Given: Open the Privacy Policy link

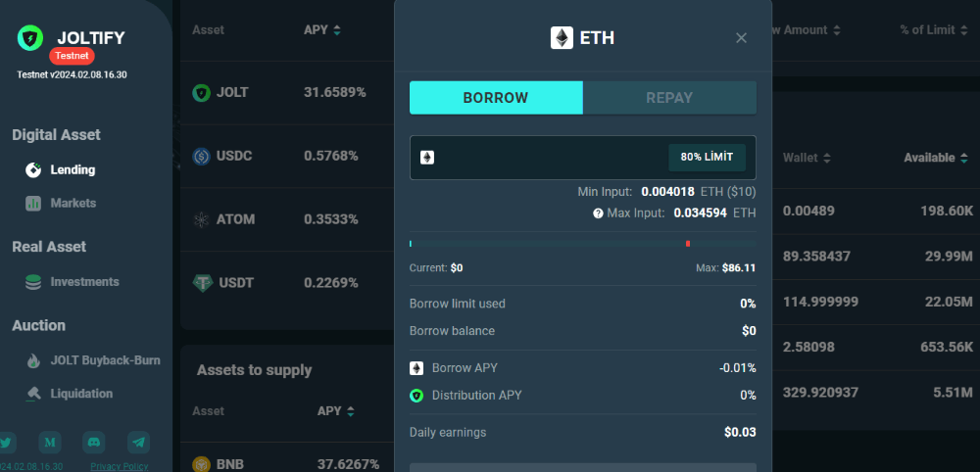Looking at the screenshot, I should coord(120,466).
